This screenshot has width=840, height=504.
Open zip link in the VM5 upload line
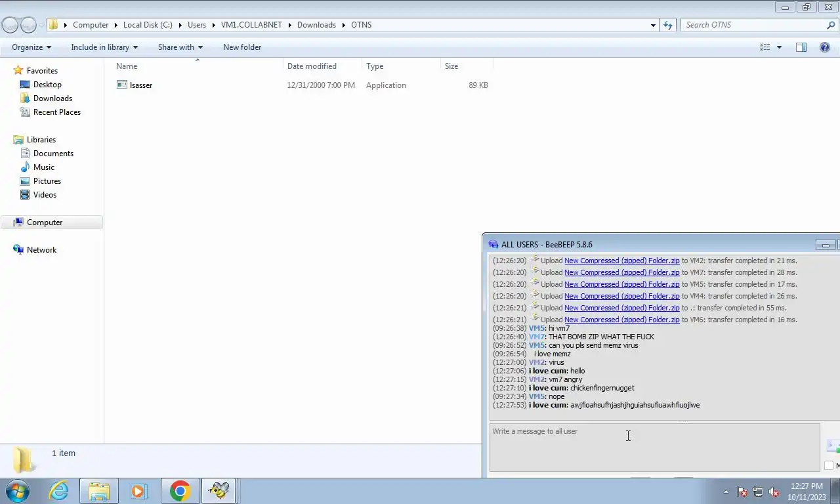(x=621, y=284)
